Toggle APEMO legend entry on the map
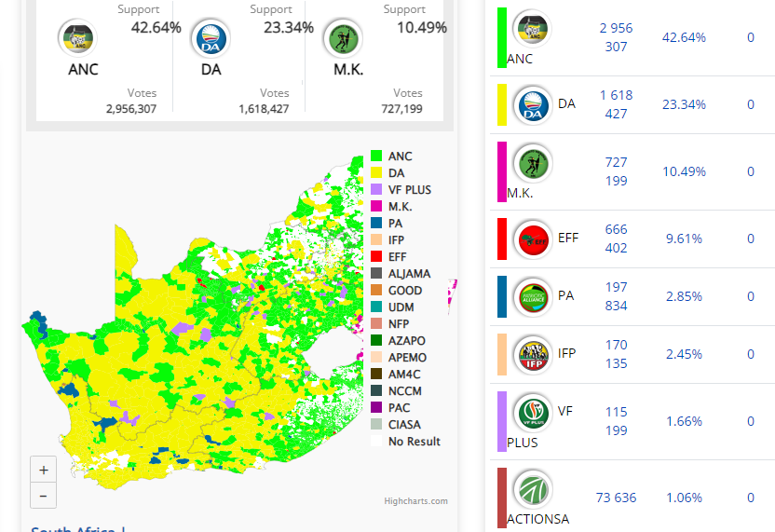Viewport: 775px width, 532px height. click(399, 358)
